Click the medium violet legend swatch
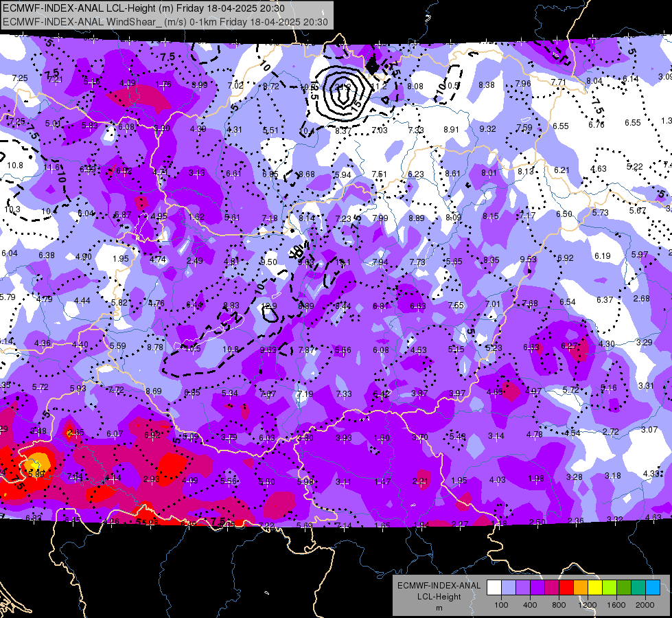This screenshot has width=672, height=618. pyautogui.click(x=523, y=587)
